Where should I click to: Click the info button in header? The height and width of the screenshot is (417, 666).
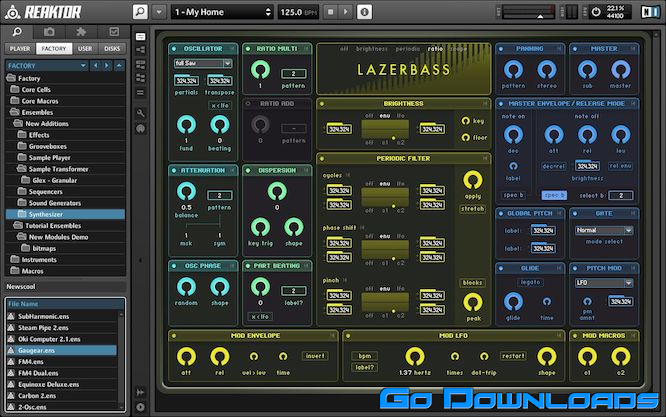[364, 12]
